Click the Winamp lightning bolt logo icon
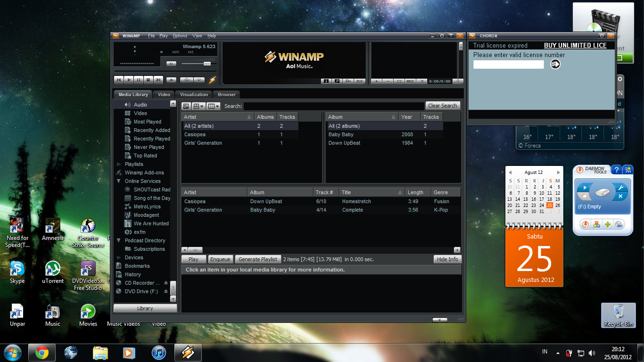This screenshot has width=644, height=362. (x=212, y=79)
